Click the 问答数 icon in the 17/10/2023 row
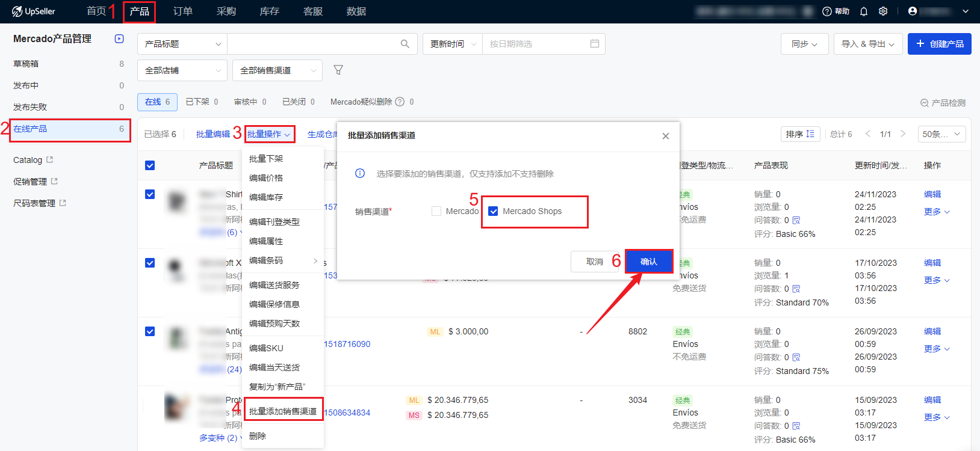 click(x=796, y=289)
